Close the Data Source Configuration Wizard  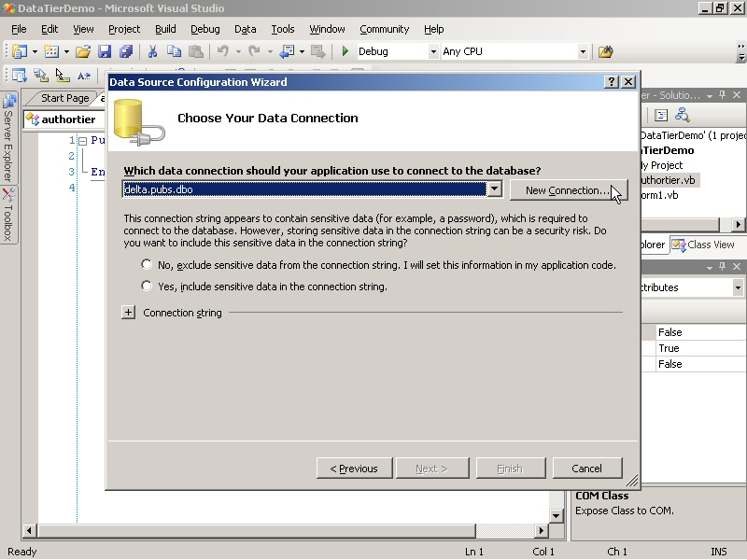628,82
